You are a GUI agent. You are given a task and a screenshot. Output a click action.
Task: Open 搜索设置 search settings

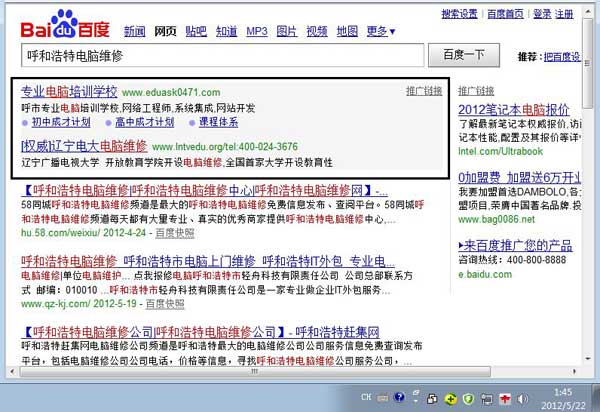coord(459,14)
